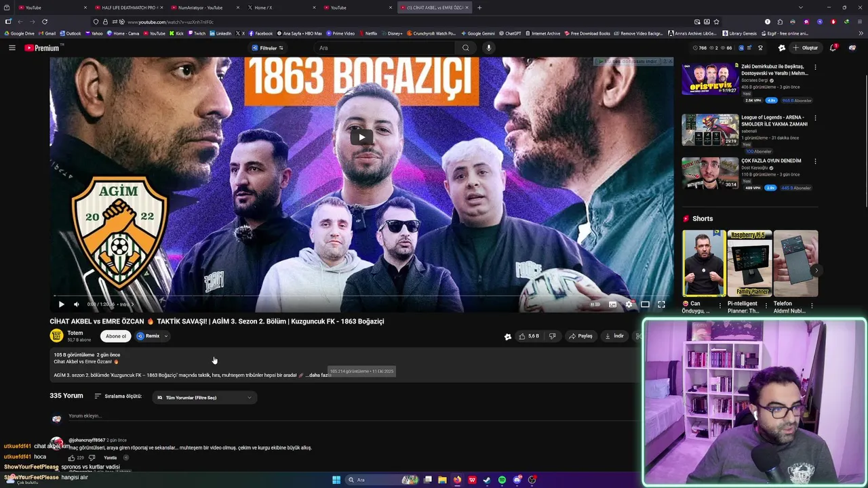Reply with Yanıtla to johancruyff8567 comment

point(111,457)
